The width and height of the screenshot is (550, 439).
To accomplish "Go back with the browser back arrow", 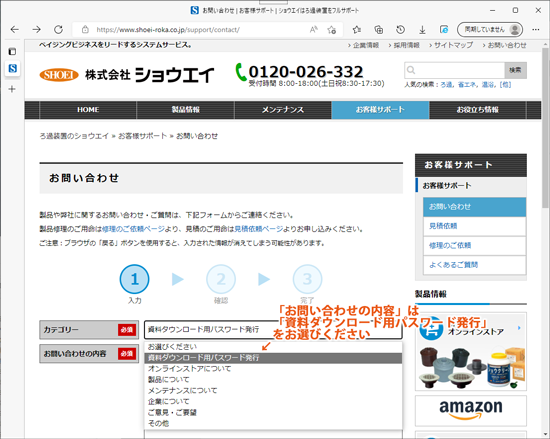I will point(14,29).
